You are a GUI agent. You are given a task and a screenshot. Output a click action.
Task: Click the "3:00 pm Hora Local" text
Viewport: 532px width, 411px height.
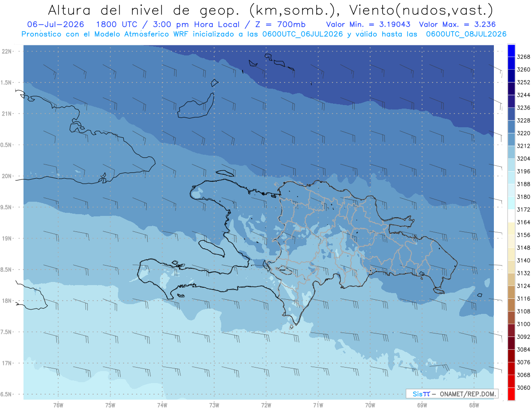click(x=198, y=24)
